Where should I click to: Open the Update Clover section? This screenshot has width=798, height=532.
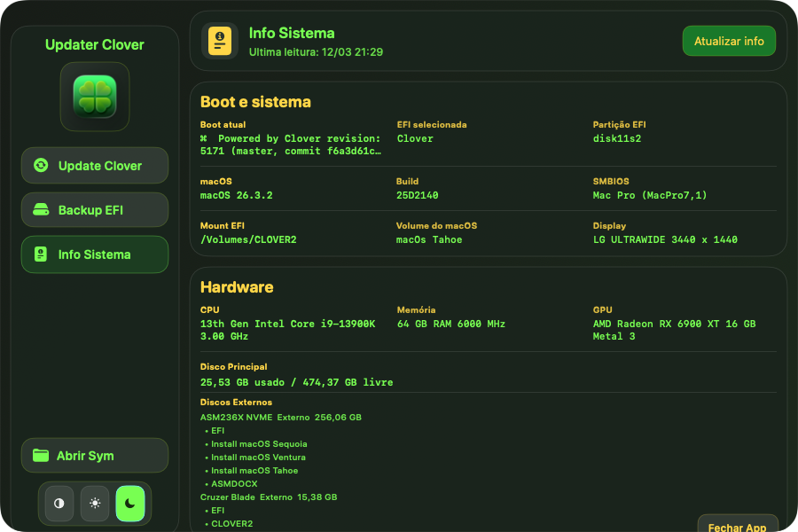click(x=95, y=166)
